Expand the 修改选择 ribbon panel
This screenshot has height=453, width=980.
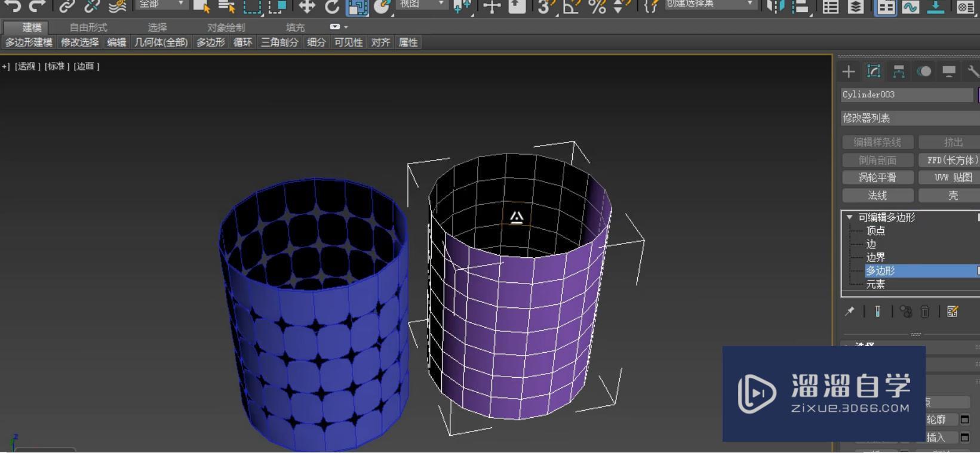[79, 42]
